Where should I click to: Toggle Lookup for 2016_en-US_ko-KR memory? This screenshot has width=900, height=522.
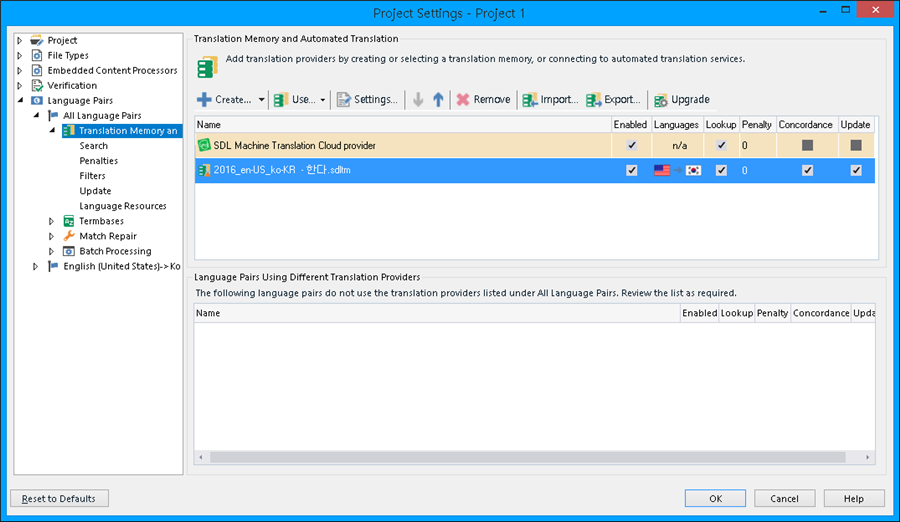click(x=721, y=170)
